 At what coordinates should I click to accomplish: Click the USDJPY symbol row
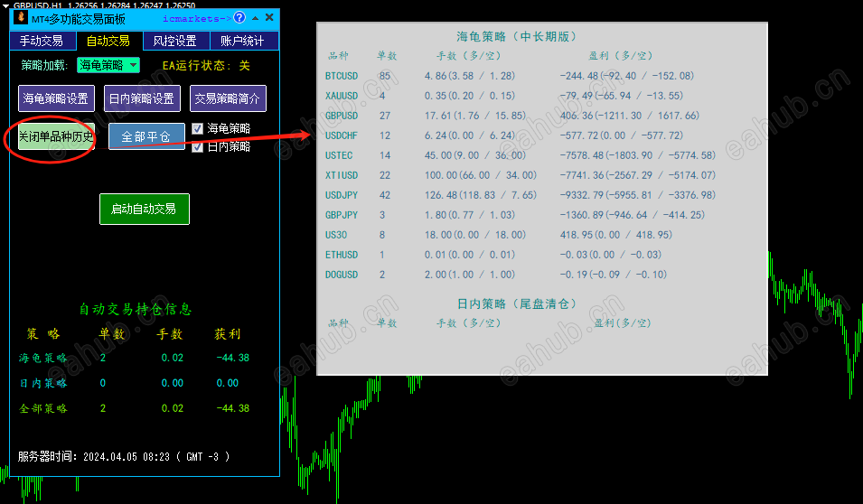(x=342, y=195)
